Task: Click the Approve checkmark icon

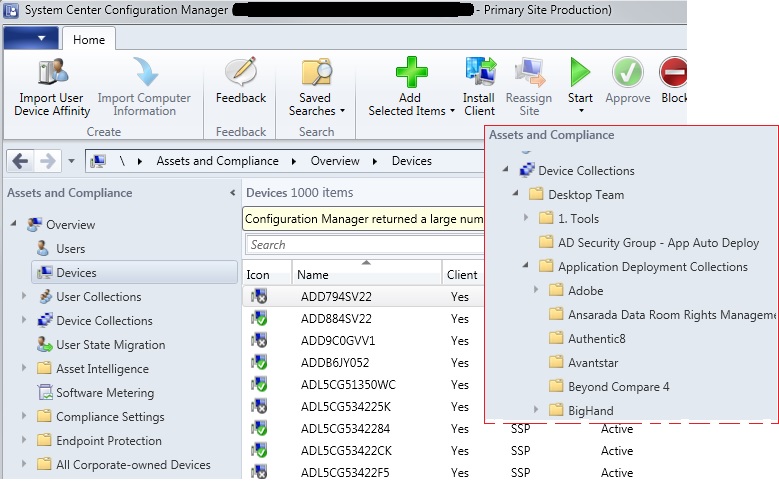Action: [x=627, y=72]
